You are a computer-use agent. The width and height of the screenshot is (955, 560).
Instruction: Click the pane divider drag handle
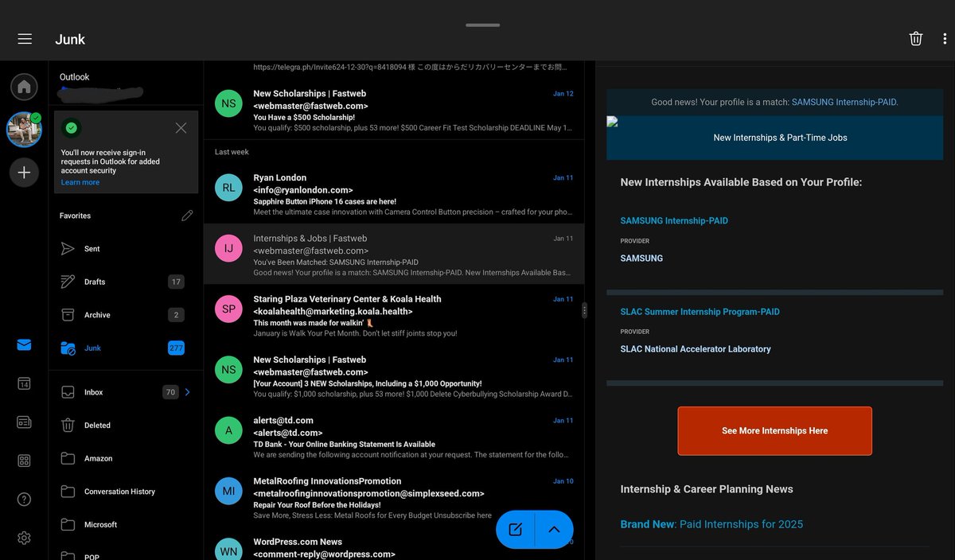585,310
